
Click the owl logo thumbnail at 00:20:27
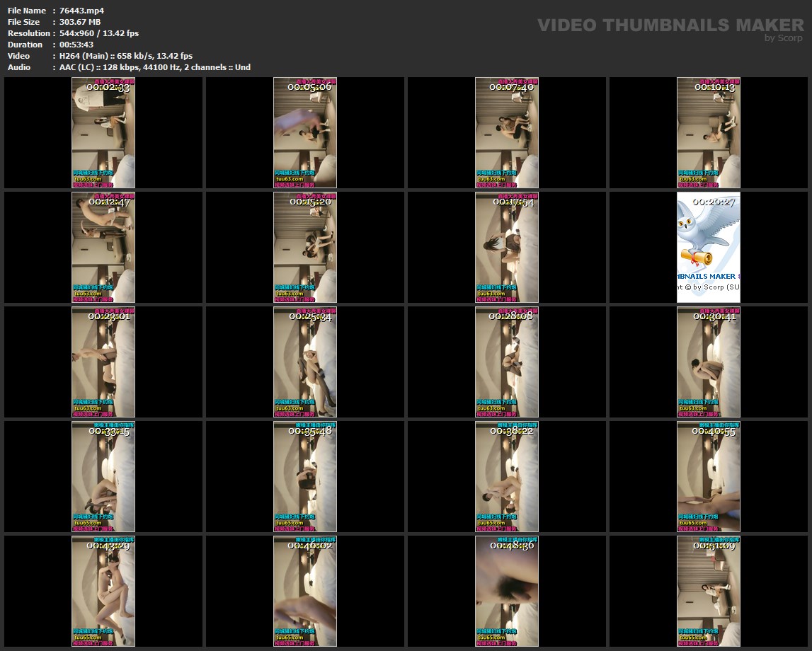[x=708, y=247]
